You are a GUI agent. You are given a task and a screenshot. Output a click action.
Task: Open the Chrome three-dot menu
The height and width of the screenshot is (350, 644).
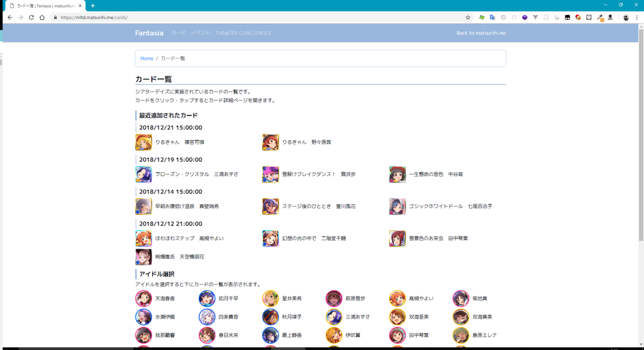coord(636,18)
